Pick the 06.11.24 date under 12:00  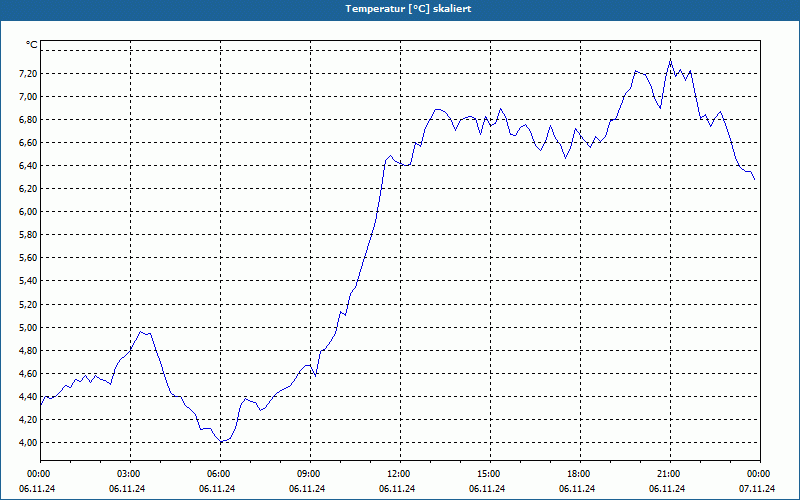397,489
